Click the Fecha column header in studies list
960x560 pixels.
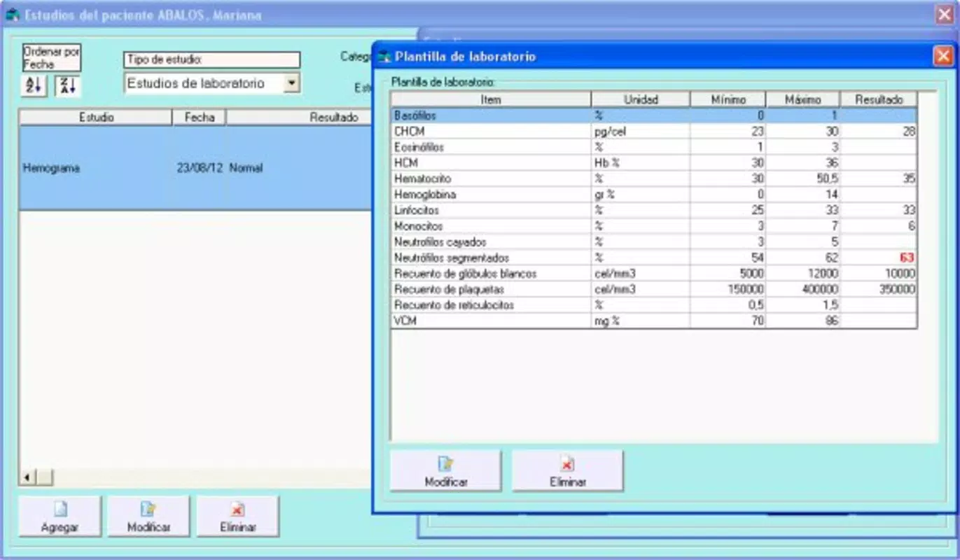(200, 118)
